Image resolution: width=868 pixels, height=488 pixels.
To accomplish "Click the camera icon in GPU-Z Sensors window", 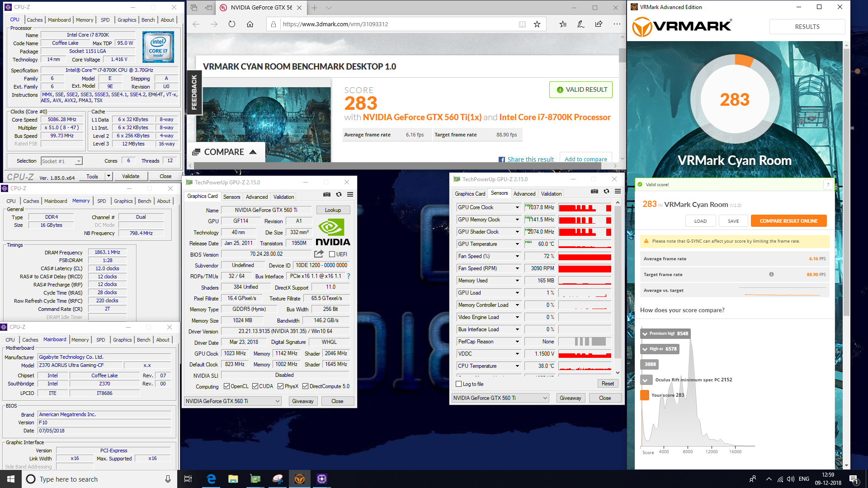I will 594,192.
